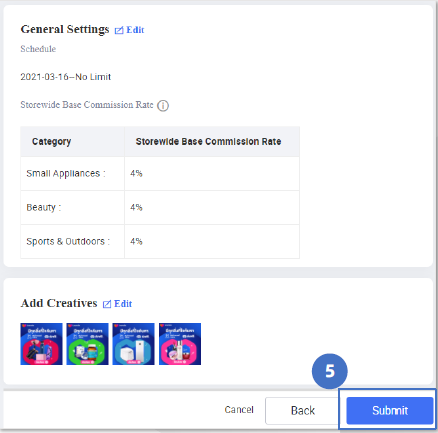Click the edit pencil icon beside General Settings

coord(119,31)
